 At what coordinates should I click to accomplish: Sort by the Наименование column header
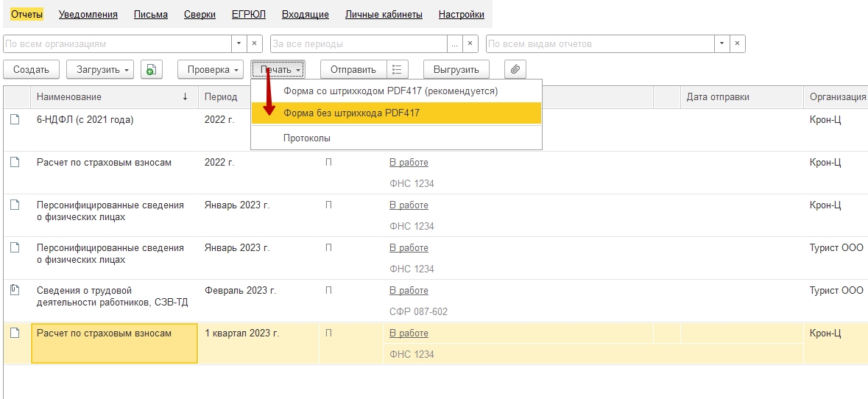[69, 97]
